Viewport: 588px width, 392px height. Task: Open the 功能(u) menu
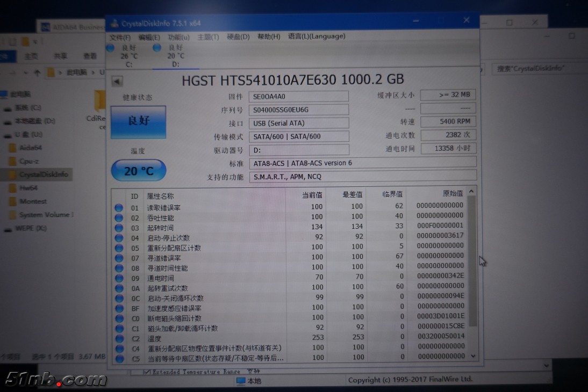178,37
